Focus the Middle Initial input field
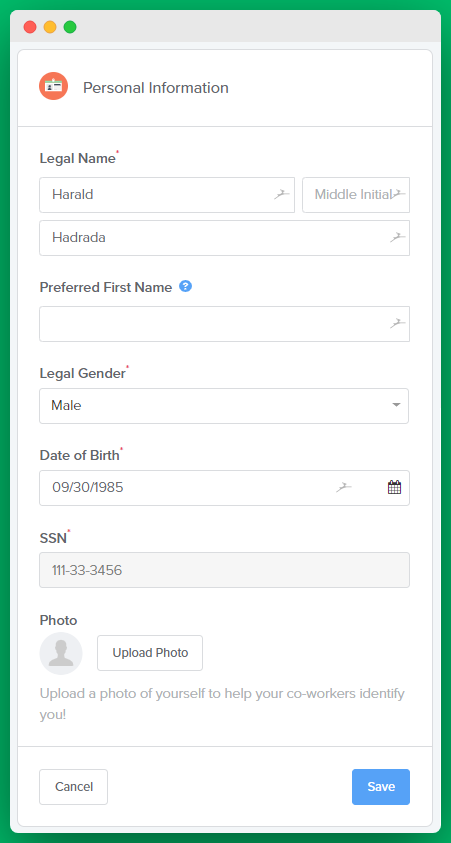 point(356,195)
